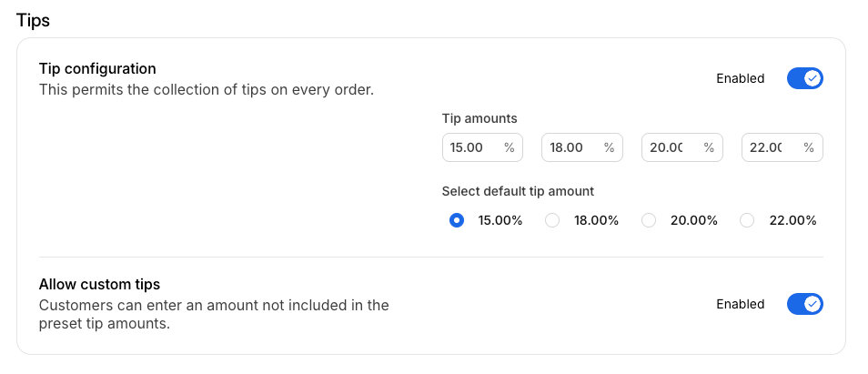
Task: Select 15.00% as default tip amount
Action: 457,220
